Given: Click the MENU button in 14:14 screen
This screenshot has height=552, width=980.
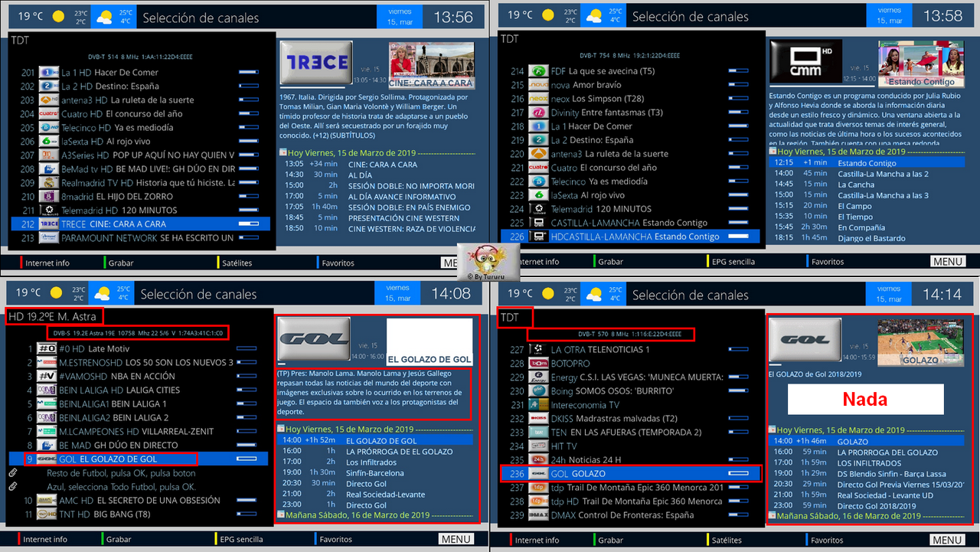Looking at the screenshot, I should [948, 540].
